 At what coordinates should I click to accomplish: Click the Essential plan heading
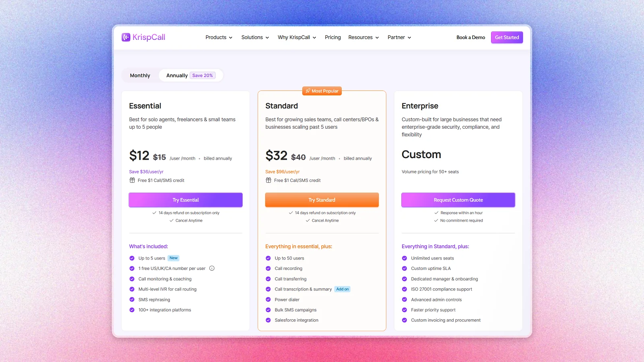145,106
